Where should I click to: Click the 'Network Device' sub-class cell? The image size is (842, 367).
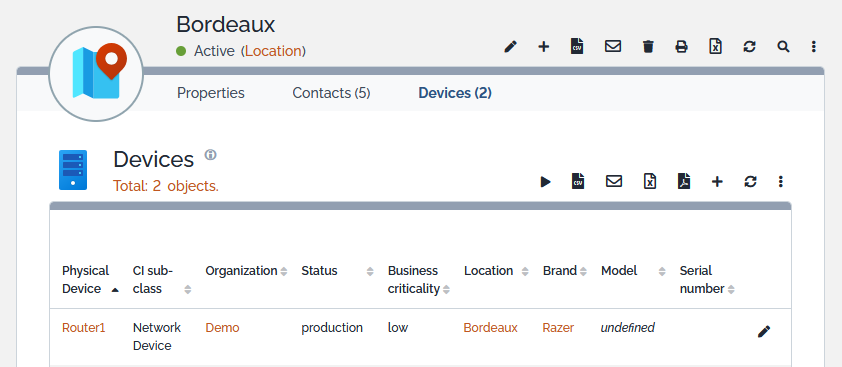pos(157,337)
